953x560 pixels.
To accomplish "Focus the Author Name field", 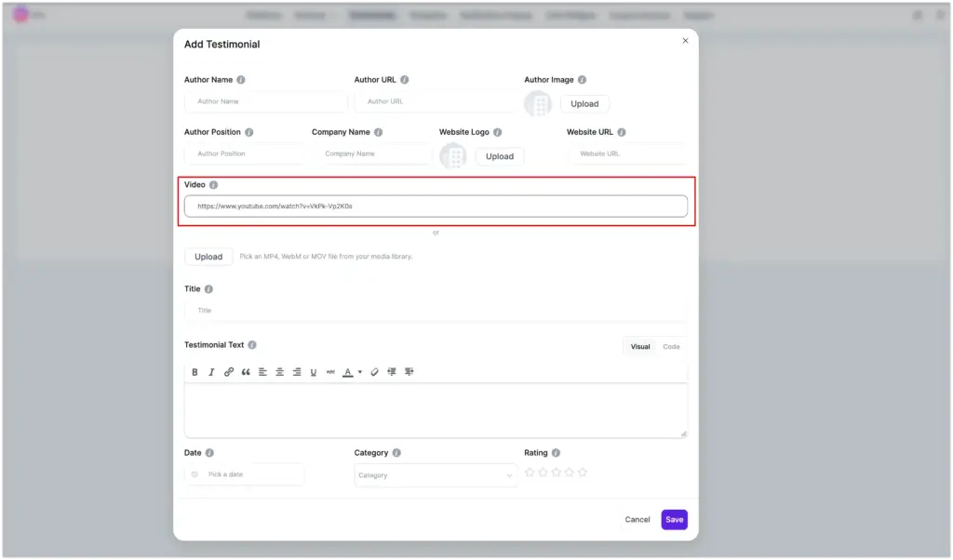I will (x=266, y=101).
